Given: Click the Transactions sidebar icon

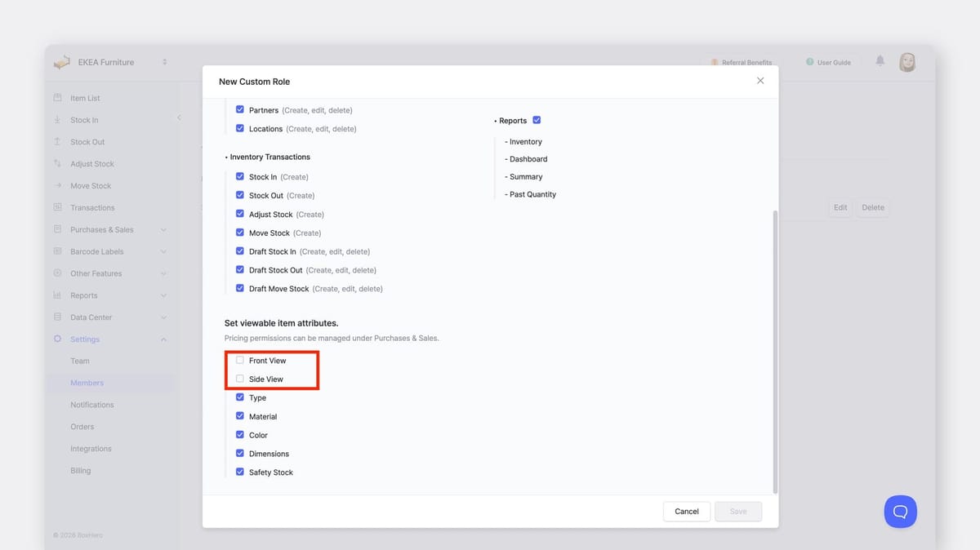Looking at the screenshot, I should (57, 208).
